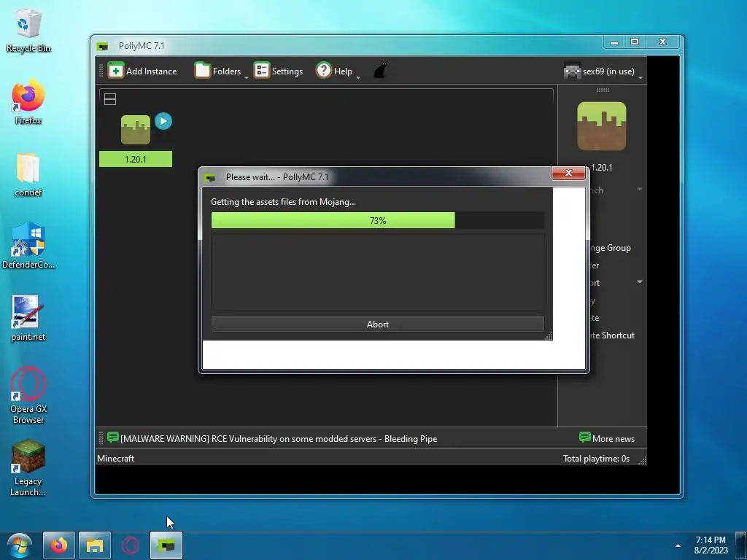Open the Help menu in PollyMC
The width and height of the screenshot is (747, 560).
click(334, 71)
